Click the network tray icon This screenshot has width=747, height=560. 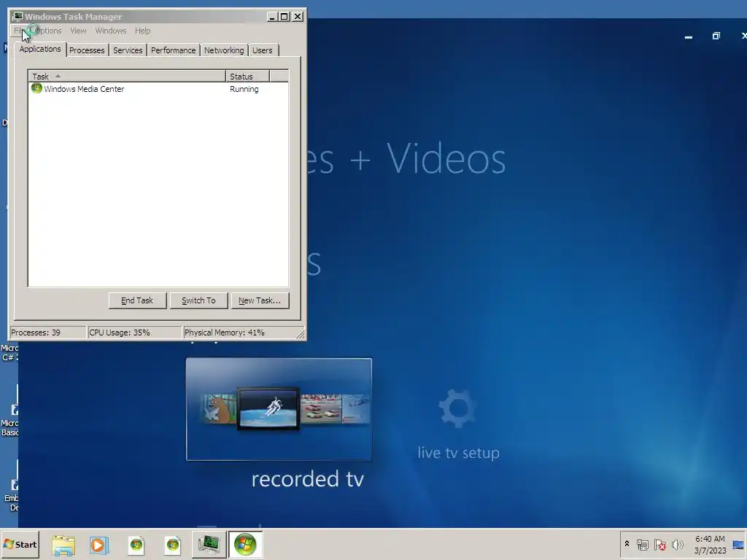(x=643, y=544)
